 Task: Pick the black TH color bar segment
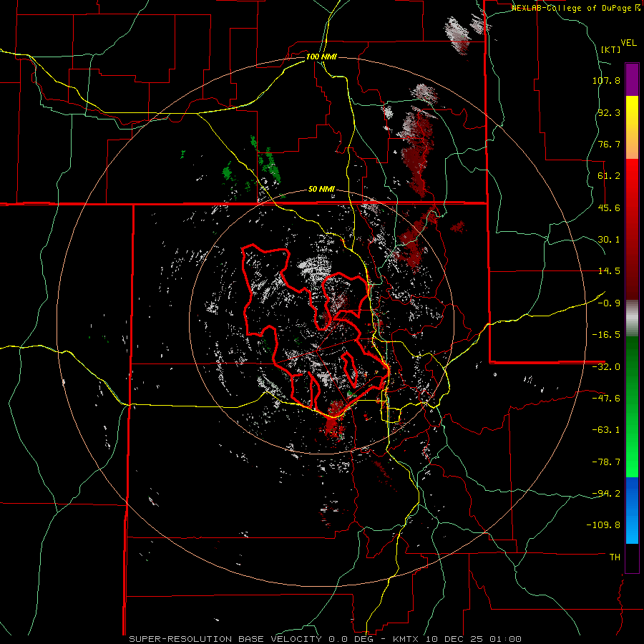[632, 557]
